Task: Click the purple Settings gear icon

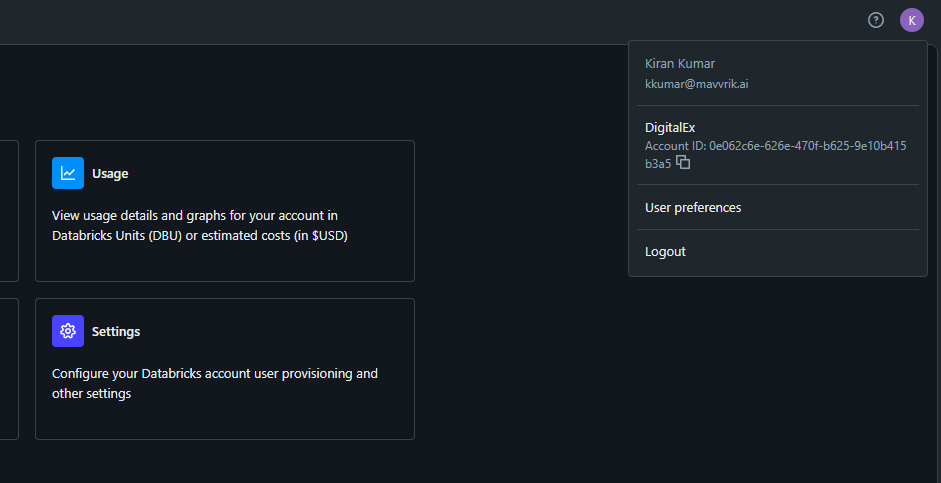Action: point(68,331)
